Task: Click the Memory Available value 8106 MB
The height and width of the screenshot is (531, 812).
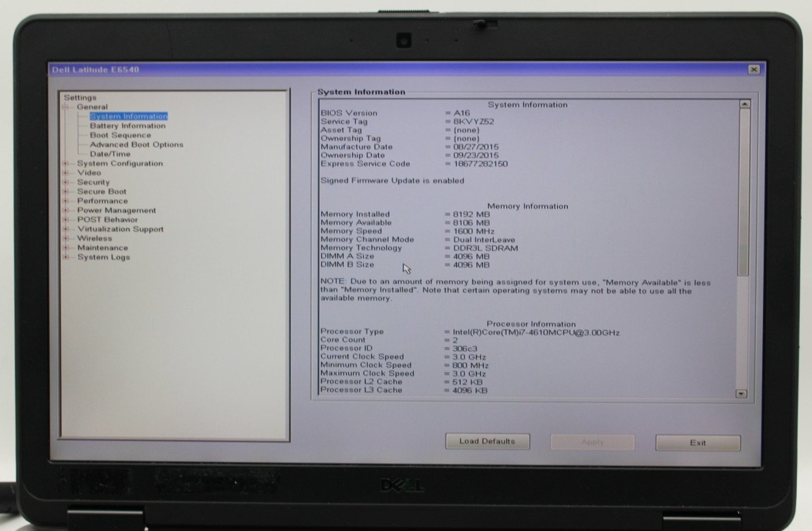Action: click(471, 223)
